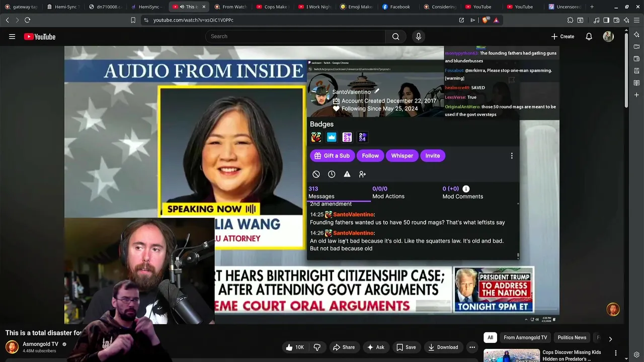Viewport: 644px width, 362px height.
Task: Add a sidebar item with the plus icon
Action: coord(636,95)
